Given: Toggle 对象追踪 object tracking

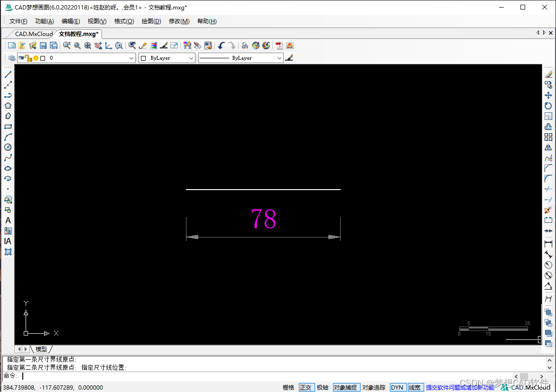Looking at the screenshot, I should (x=374, y=387).
